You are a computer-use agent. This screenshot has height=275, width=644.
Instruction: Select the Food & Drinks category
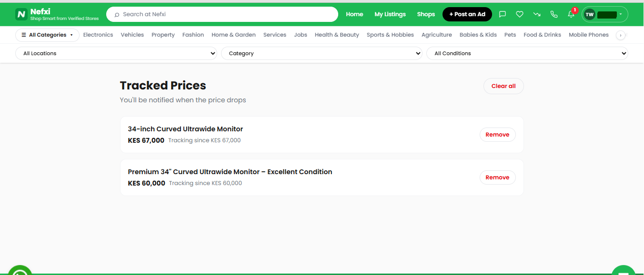click(x=542, y=35)
